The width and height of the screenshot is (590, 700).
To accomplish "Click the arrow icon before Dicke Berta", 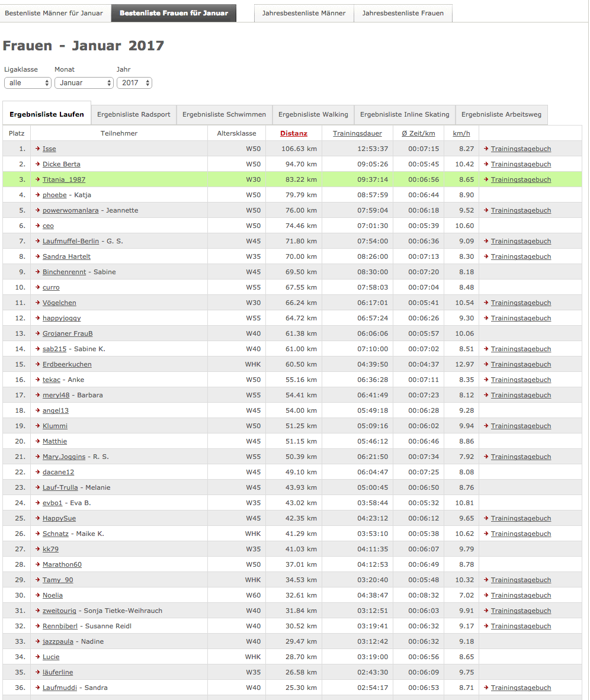I will coord(38,164).
